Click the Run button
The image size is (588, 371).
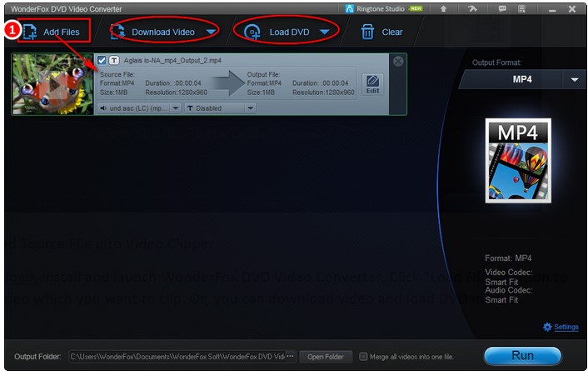click(523, 355)
